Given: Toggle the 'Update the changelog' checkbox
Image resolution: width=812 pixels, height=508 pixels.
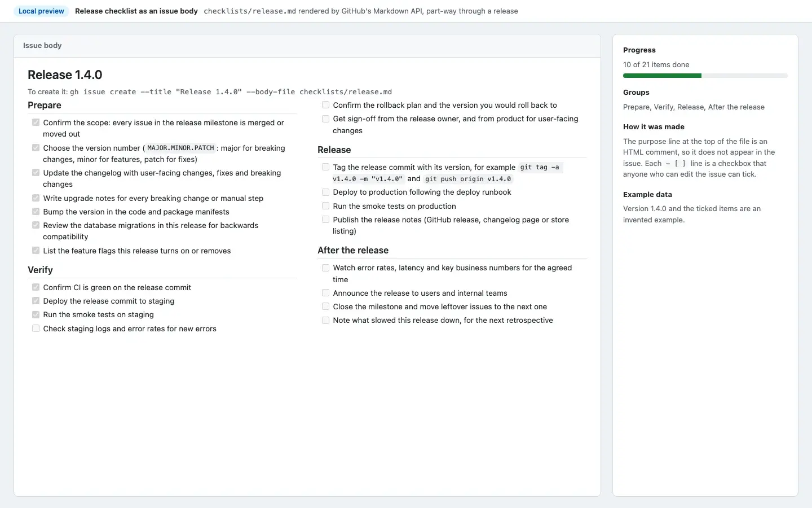Looking at the screenshot, I should point(36,172).
